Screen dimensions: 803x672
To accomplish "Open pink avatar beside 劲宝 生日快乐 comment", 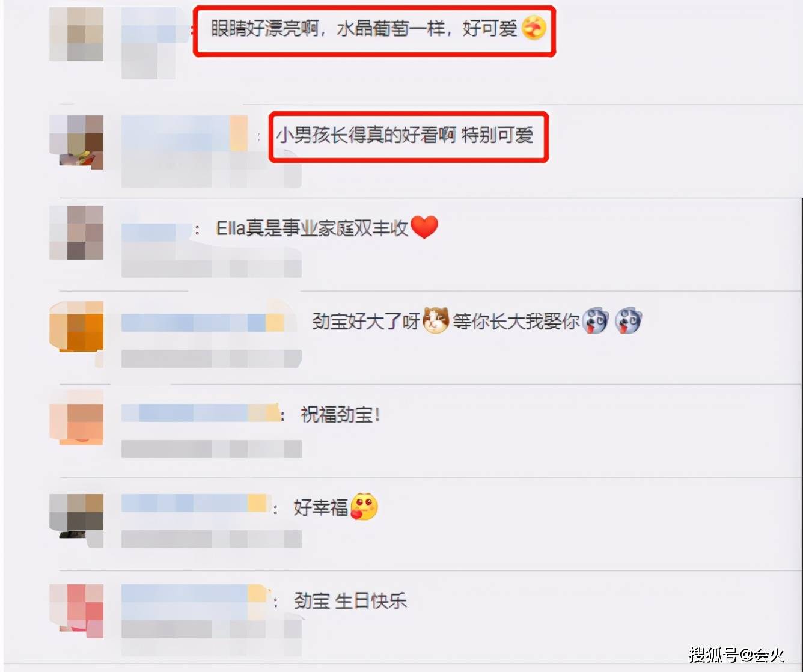I will (76, 611).
